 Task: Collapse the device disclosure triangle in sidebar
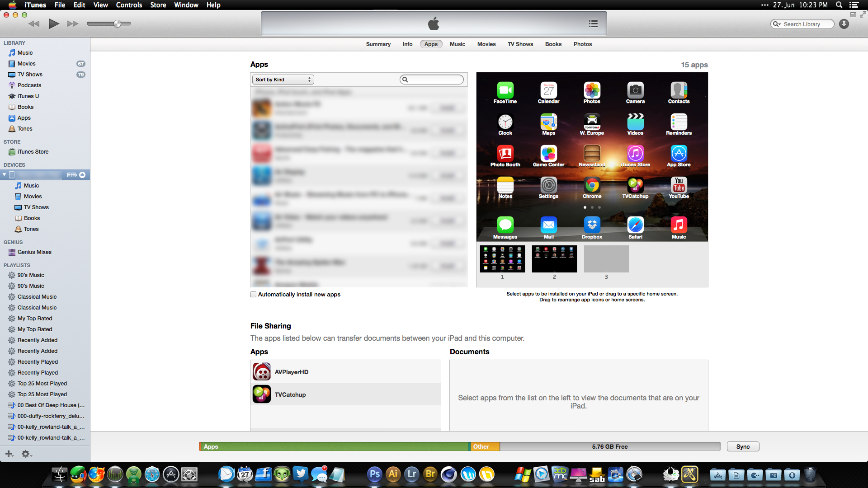point(5,175)
